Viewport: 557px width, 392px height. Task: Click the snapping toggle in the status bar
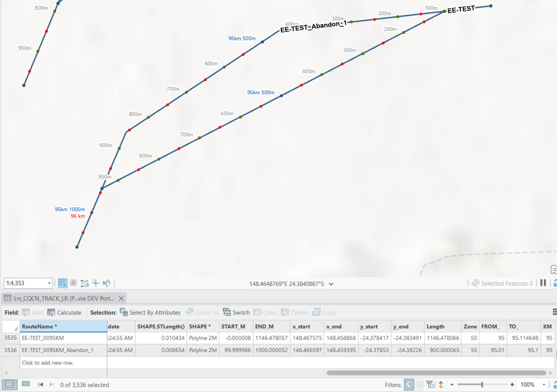click(96, 283)
